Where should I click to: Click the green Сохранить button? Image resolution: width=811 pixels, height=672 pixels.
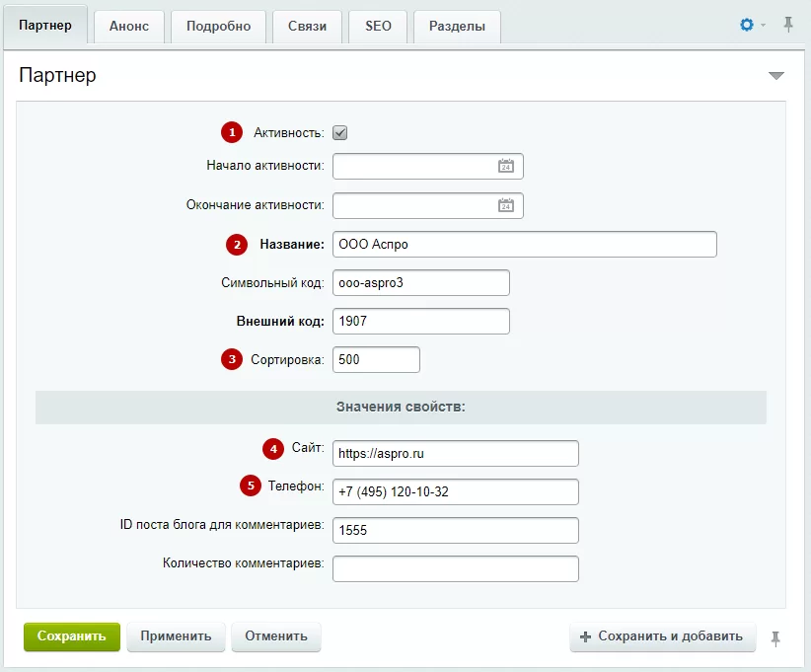point(72,636)
